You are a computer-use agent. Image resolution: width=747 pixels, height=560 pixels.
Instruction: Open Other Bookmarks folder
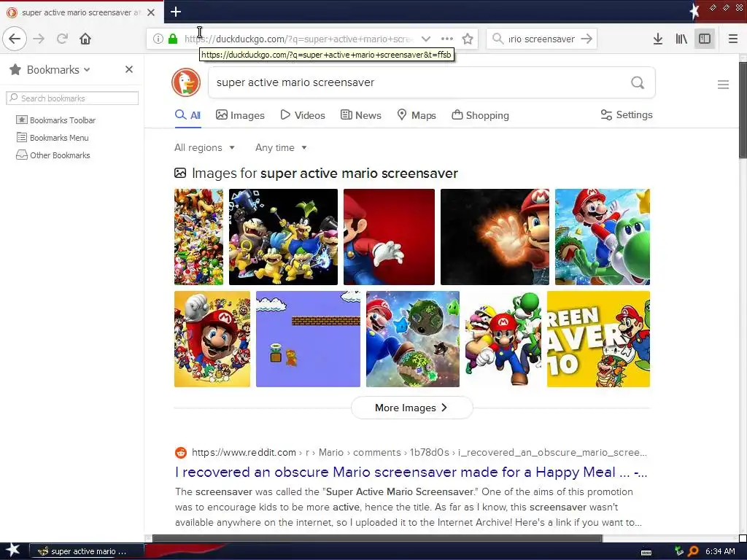coord(53,155)
